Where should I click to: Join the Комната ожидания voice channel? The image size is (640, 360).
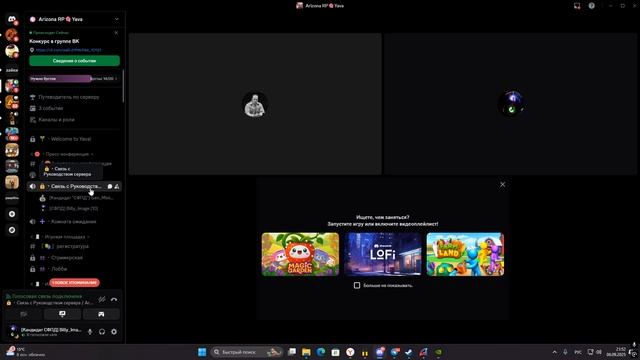74,222
